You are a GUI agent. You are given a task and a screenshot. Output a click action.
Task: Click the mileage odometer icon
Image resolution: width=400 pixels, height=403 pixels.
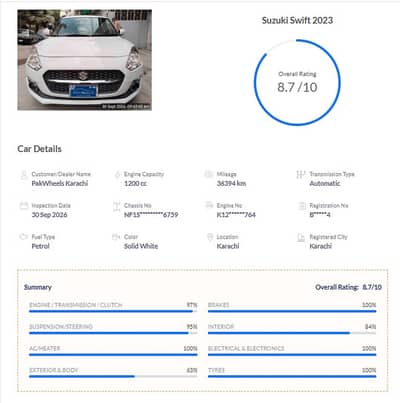pos(209,174)
